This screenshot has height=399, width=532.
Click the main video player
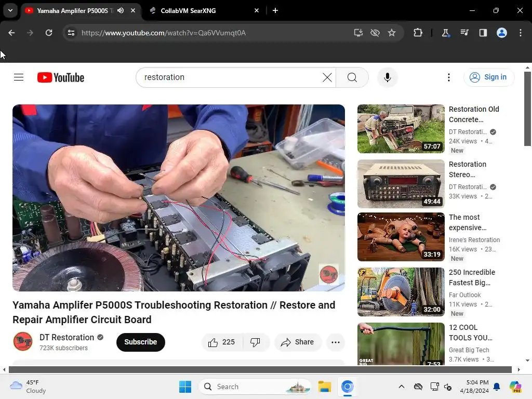[x=179, y=198]
